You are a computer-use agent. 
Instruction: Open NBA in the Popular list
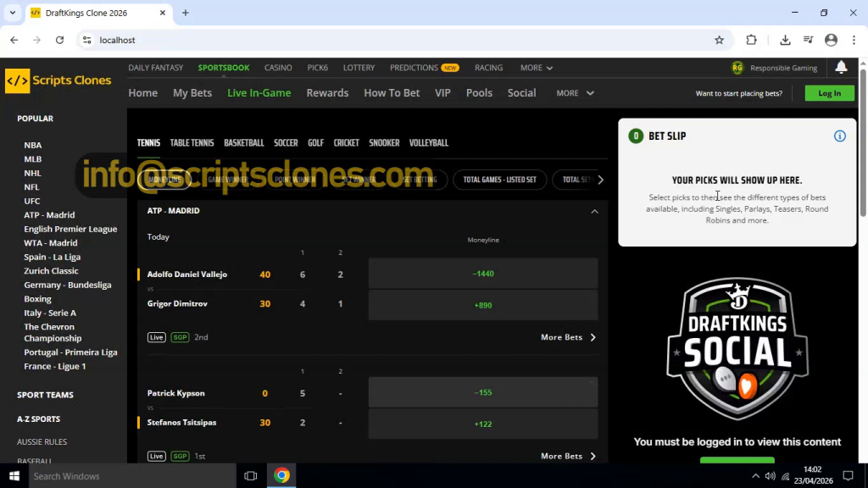tap(33, 145)
